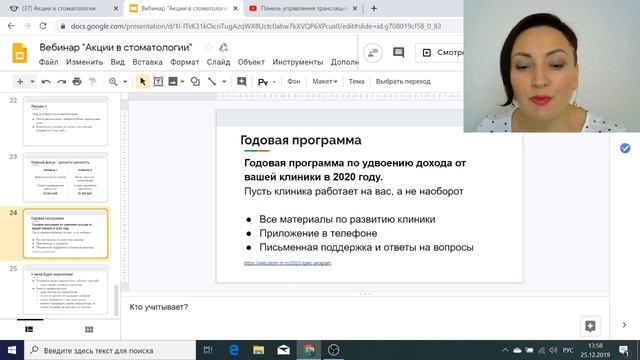
Task: Click the move to Drive folder icon
Action: coord(223,47)
